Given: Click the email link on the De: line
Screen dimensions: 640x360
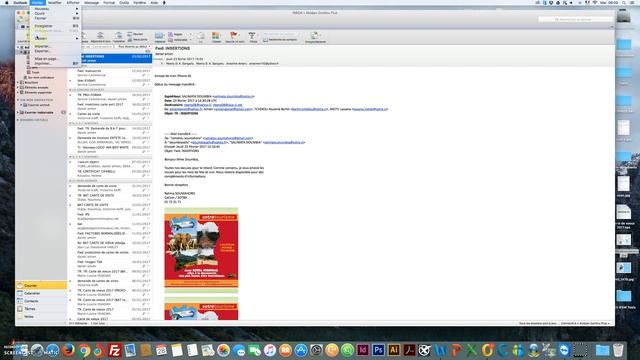Looking at the screenshot, I should tap(228, 138).
